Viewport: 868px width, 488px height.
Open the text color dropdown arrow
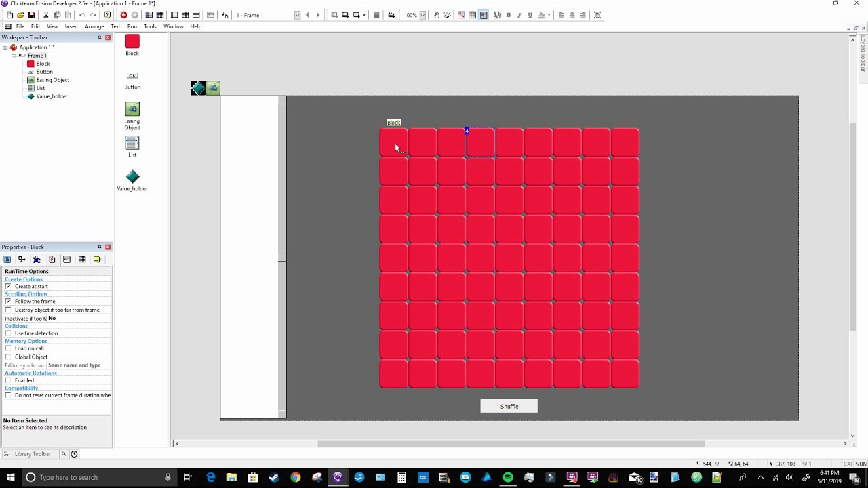point(549,15)
